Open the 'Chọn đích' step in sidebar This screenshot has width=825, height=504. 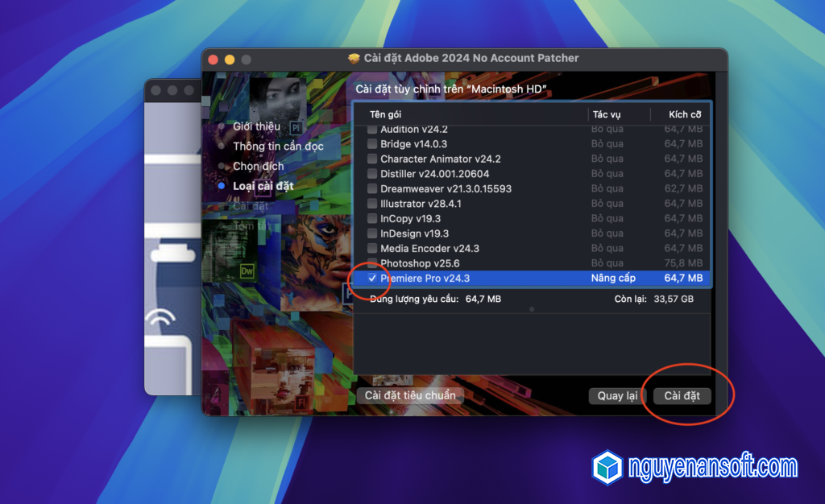[x=258, y=166]
